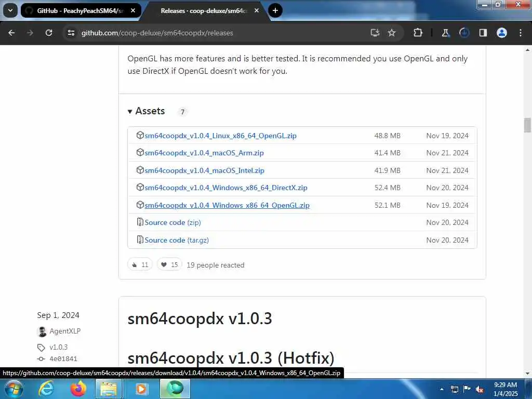Screen dimensions: 532x399
Task: Open the Extensions puzzle icon
Action: tap(418, 33)
